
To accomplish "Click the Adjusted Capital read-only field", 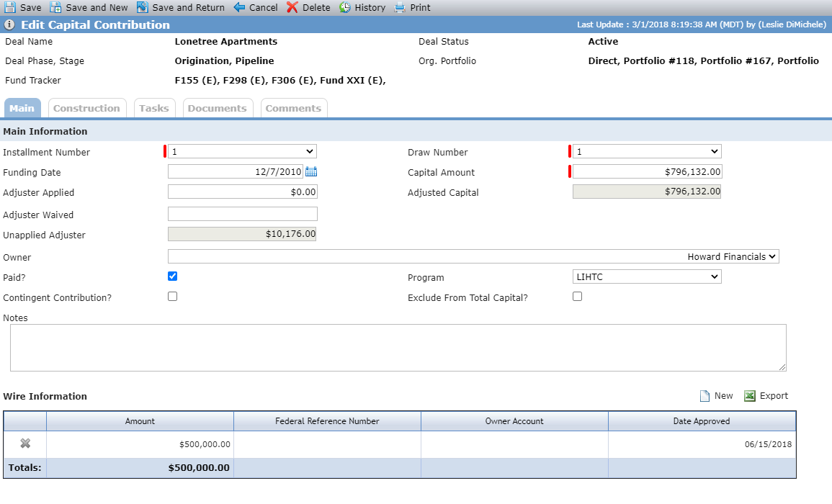I will coord(647,192).
